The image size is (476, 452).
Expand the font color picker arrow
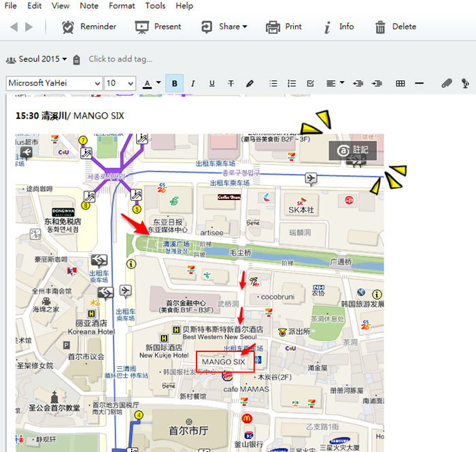[x=158, y=82]
